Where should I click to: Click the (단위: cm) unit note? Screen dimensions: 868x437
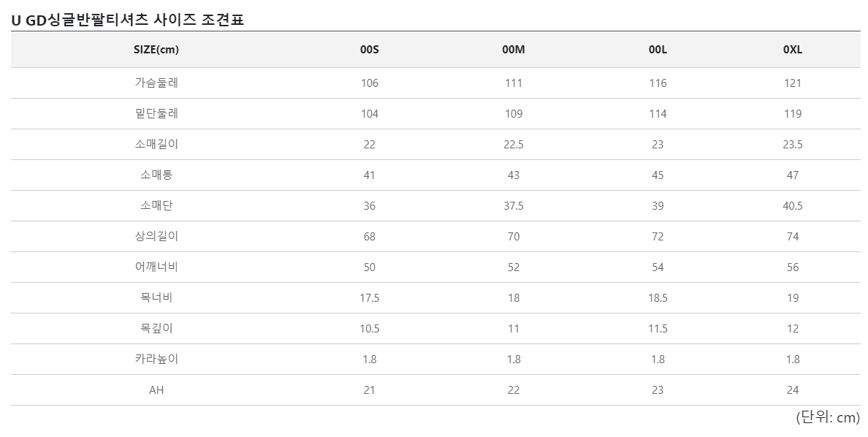coord(828,417)
